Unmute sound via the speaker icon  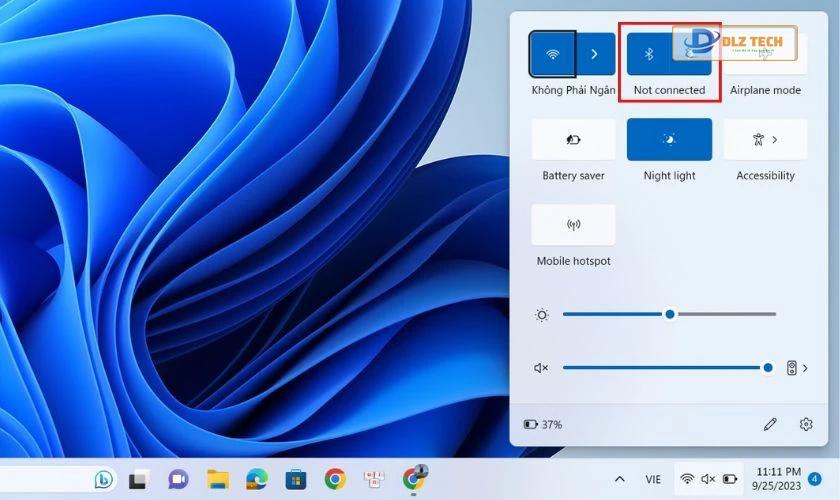(x=541, y=368)
